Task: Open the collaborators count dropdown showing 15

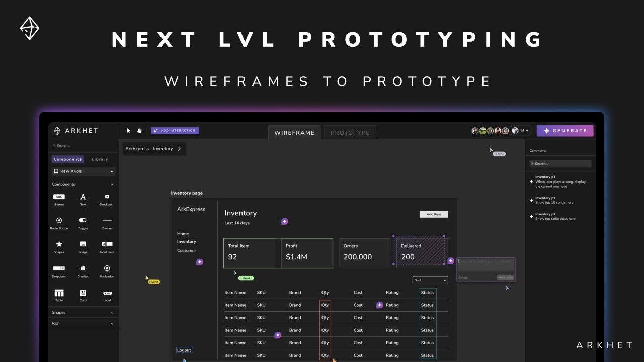Action: tap(521, 131)
